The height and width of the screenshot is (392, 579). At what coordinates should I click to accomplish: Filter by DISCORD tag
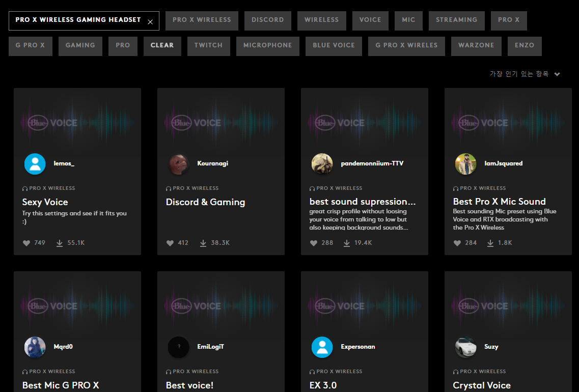(268, 21)
